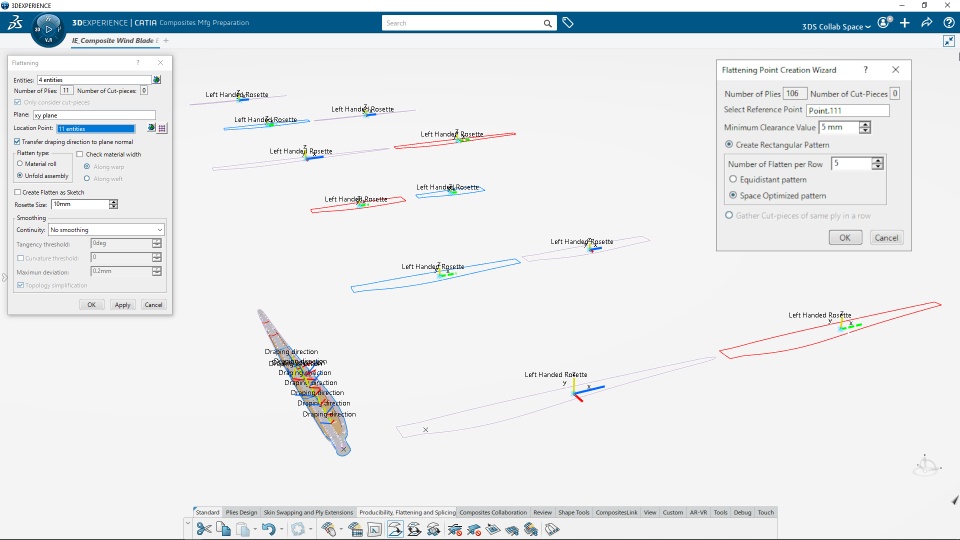
Task: Open Skin Swapping and Ply Extensions tab
Action: (x=308, y=512)
